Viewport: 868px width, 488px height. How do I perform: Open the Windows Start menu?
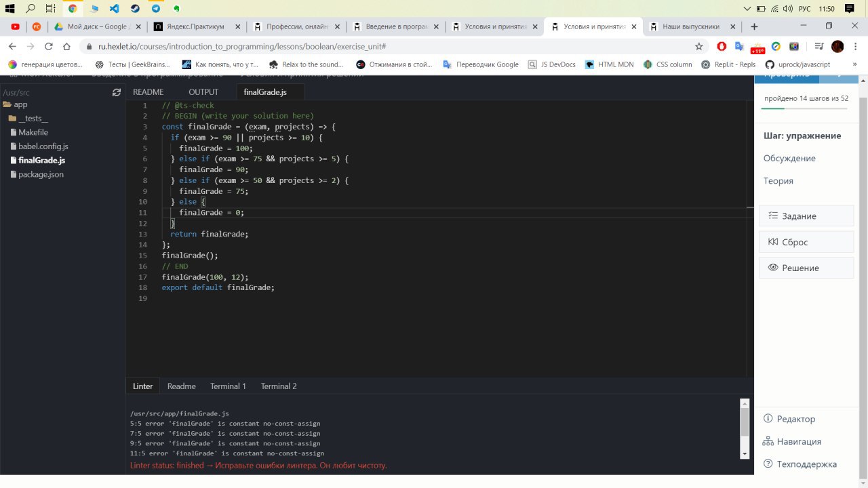pos(10,9)
